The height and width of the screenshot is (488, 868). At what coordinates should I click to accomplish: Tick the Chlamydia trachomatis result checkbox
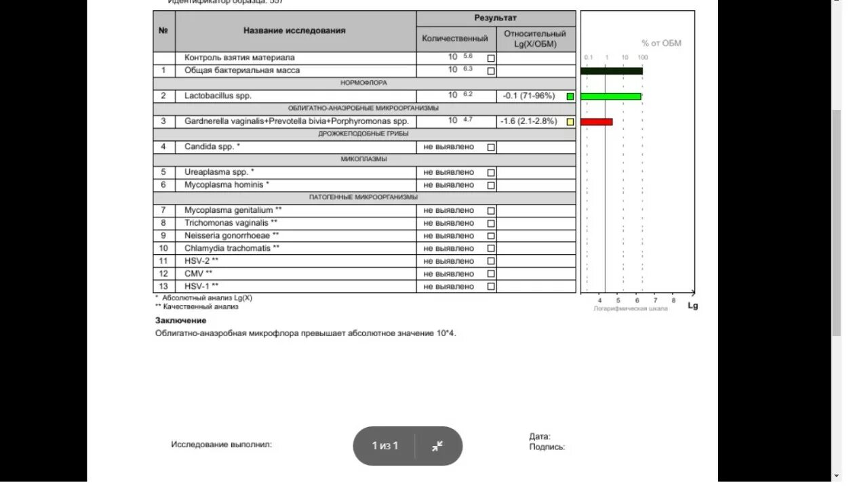click(x=491, y=249)
